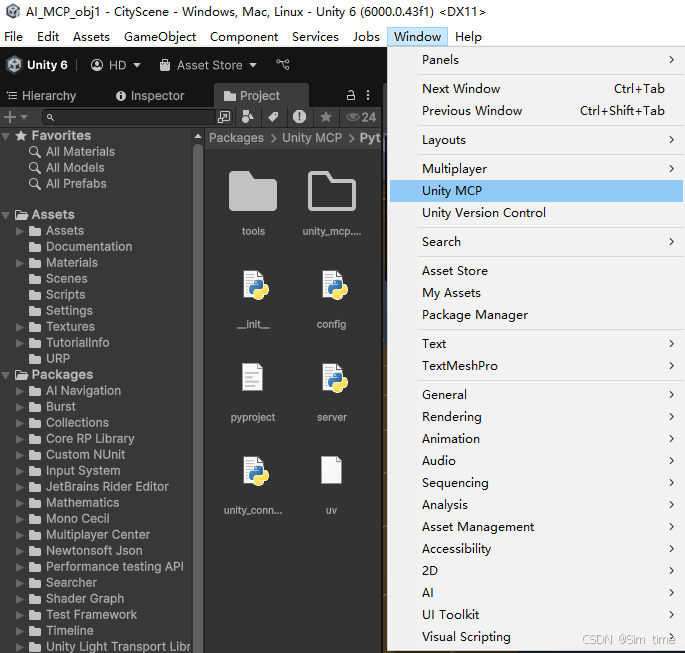Select the pyproject text file
This screenshot has width=685, height=653.
click(x=253, y=377)
